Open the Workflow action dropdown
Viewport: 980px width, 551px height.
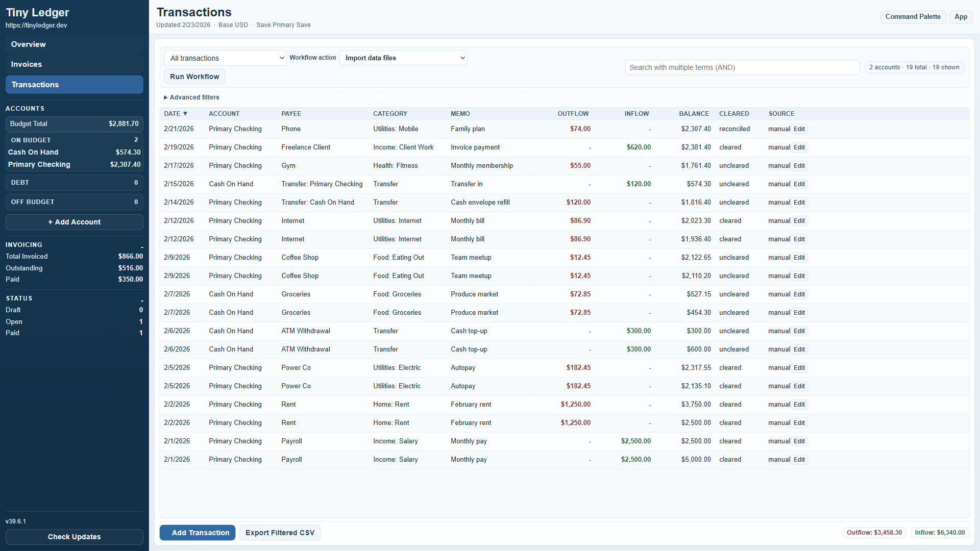[403, 58]
